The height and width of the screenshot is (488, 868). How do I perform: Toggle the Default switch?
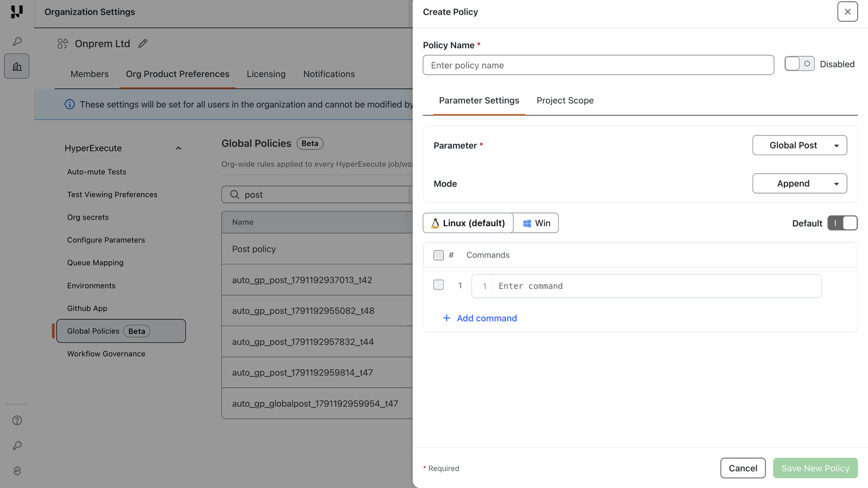(843, 223)
